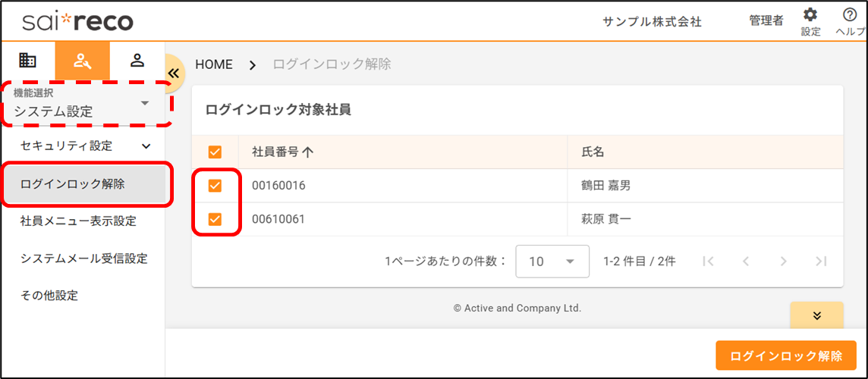
Task: Jump to last page arrow
Action: [x=820, y=262]
